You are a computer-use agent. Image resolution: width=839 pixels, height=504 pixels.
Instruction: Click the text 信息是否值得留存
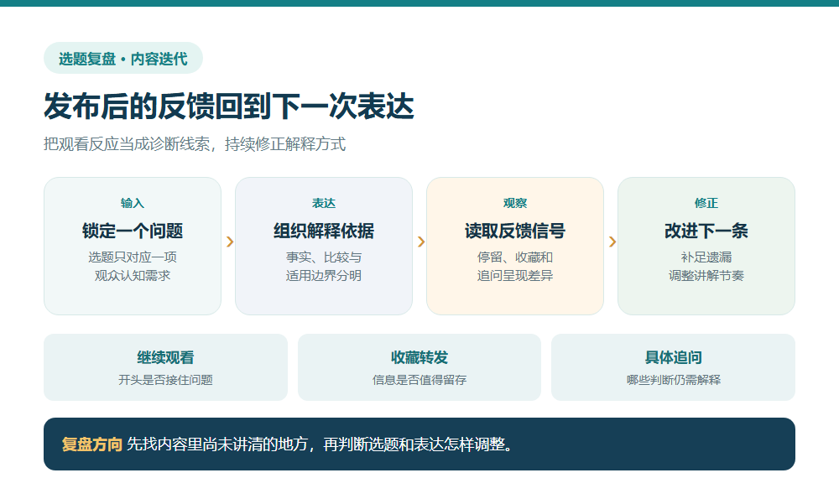click(419, 380)
